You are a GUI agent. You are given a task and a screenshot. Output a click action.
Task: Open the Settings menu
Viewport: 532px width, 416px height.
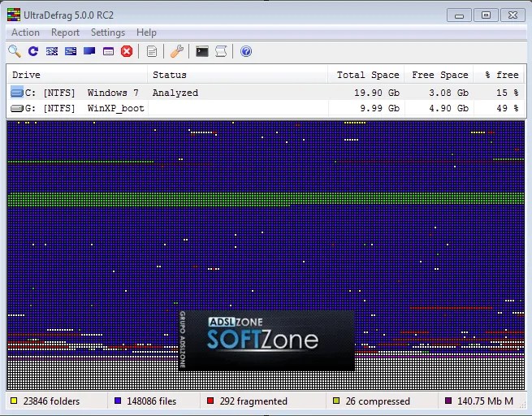click(x=108, y=32)
